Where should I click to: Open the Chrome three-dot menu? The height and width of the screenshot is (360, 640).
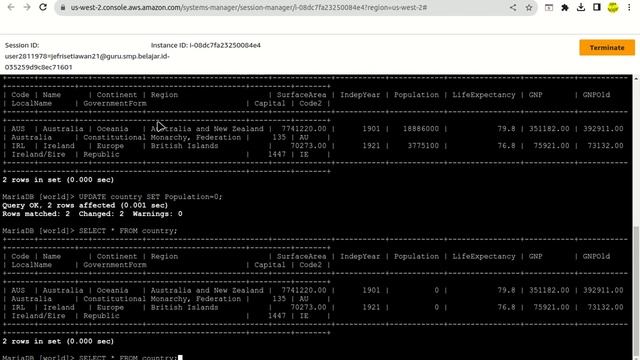point(629,7)
